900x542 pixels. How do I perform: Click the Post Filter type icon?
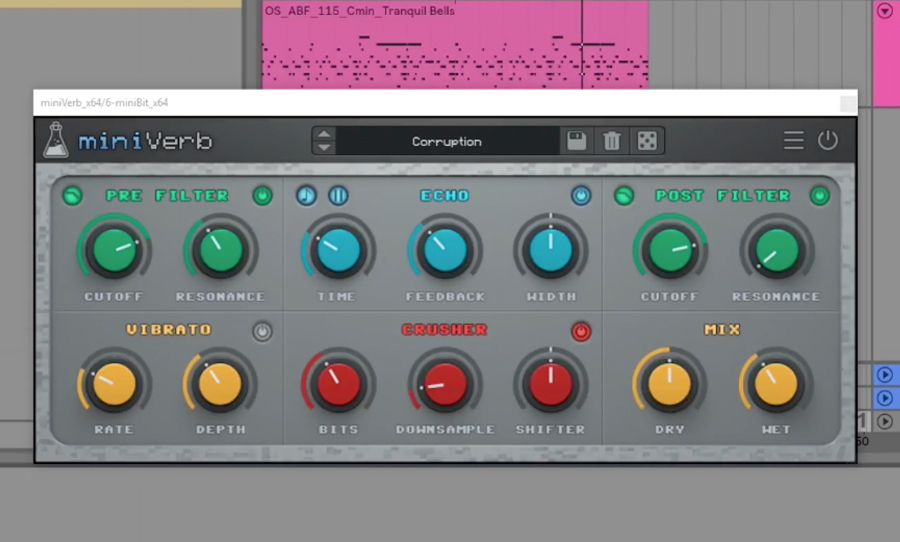tap(624, 196)
